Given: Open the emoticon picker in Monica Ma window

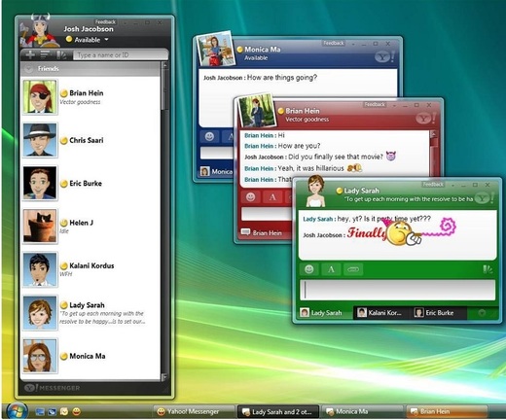Looking at the screenshot, I should point(209,136).
